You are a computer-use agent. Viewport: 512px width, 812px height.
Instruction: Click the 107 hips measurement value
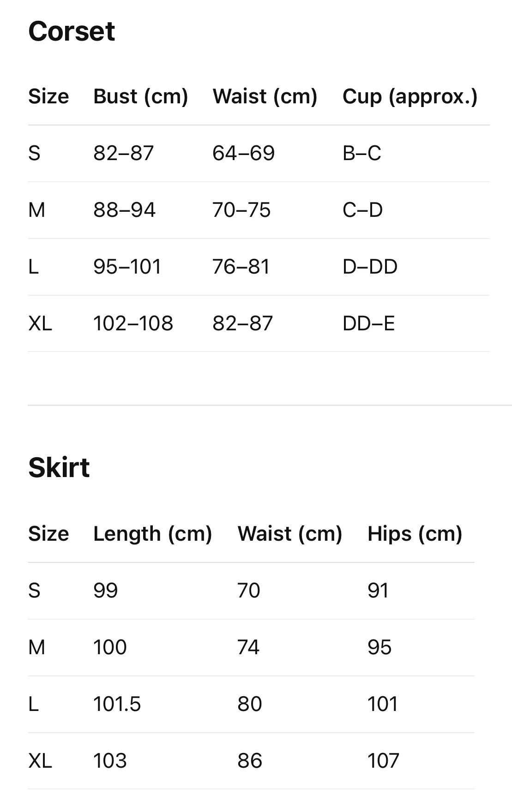(x=383, y=761)
